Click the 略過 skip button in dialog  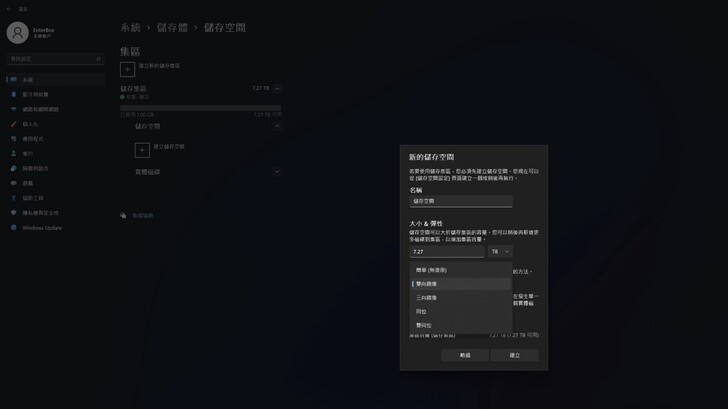click(465, 355)
